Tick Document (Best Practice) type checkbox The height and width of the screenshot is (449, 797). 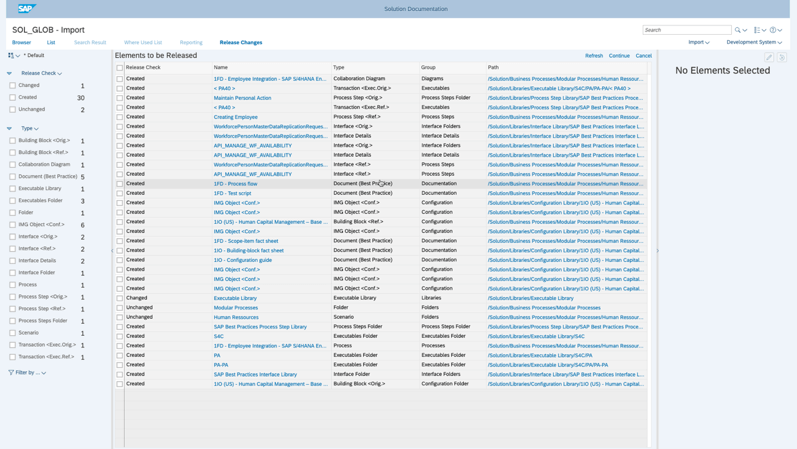tap(13, 176)
